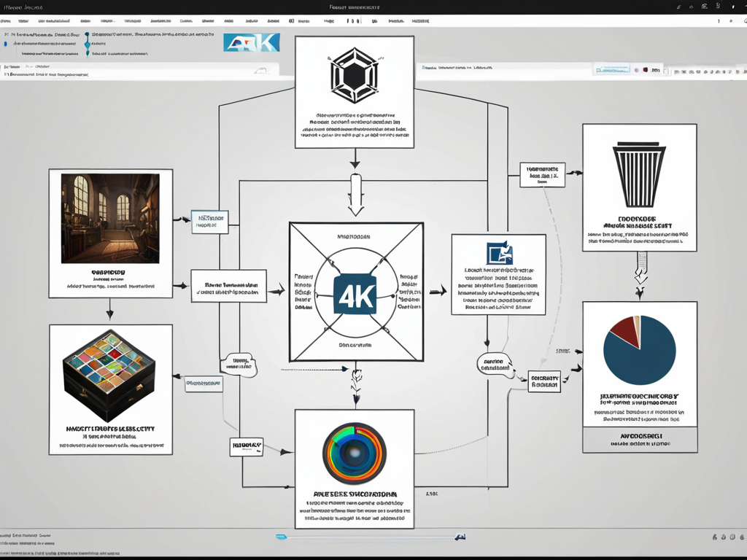Open the interior room image thumbnail

(110, 218)
